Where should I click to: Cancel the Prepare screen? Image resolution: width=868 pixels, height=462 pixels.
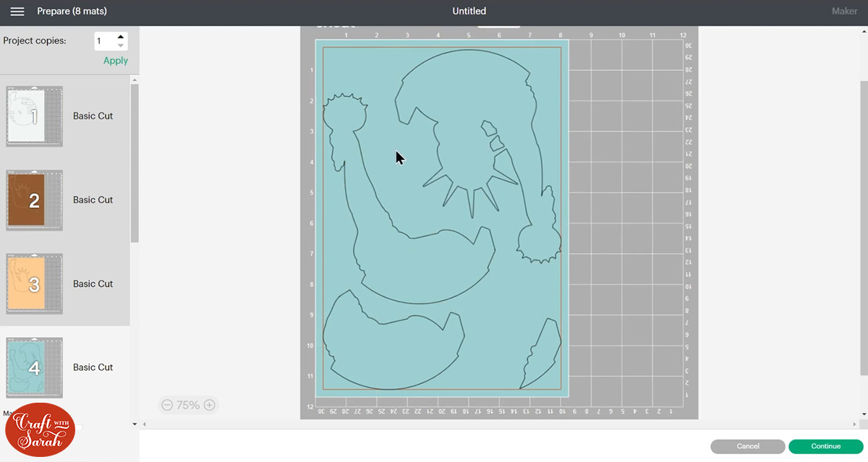(747, 446)
